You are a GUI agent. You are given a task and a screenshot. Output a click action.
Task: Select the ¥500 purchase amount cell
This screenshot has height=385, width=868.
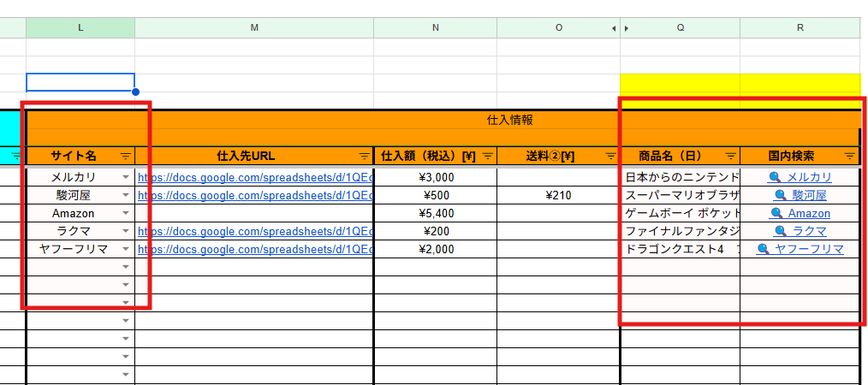point(435,195)
